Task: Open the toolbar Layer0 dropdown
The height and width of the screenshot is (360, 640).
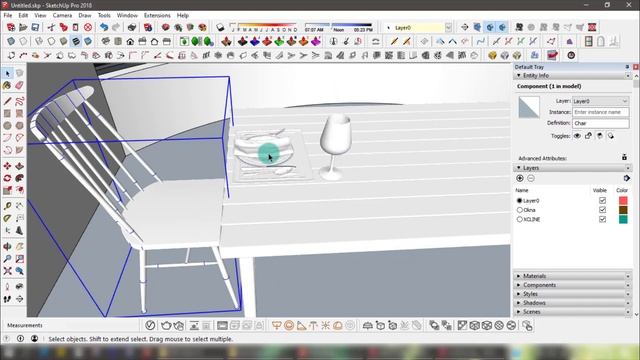Action: [448, 27]
